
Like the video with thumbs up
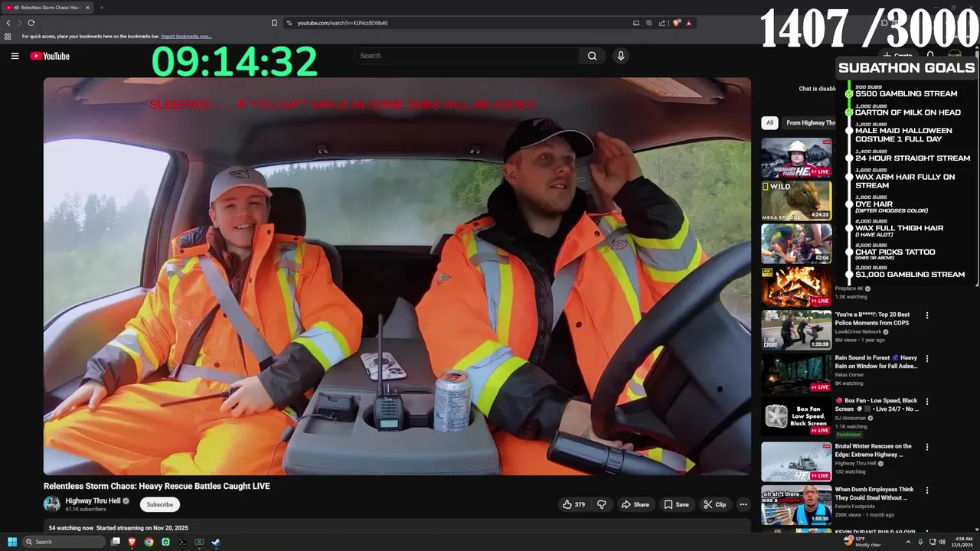(x=567, y=504)
